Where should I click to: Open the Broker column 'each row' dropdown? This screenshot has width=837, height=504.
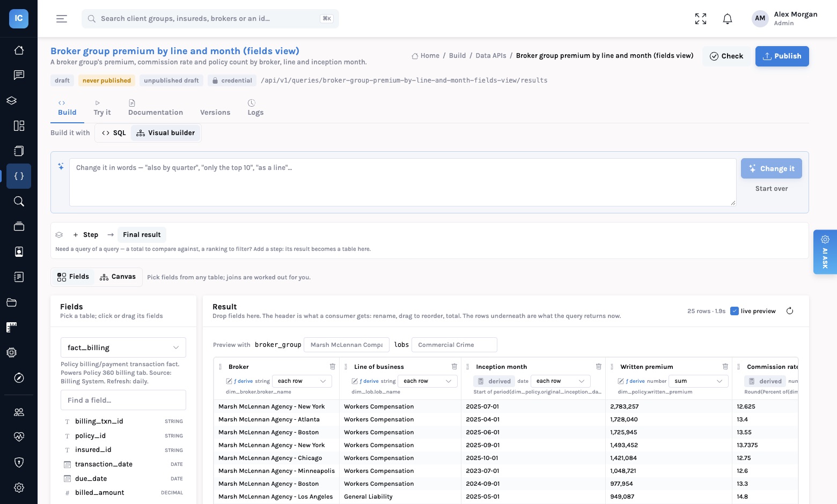click(x=302, y=381)
